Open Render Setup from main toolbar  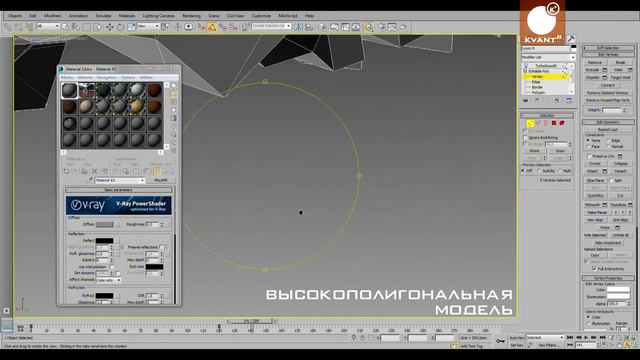click(x=382, y=27)
